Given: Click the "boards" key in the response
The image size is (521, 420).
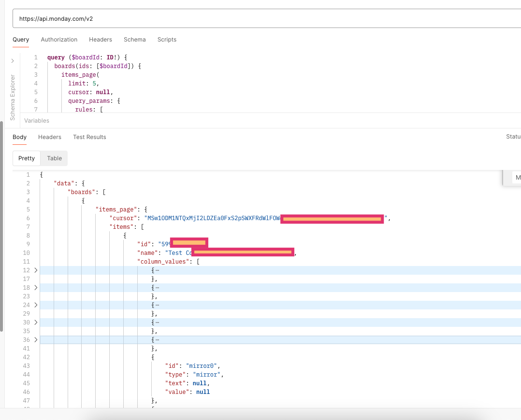Looking at the screenshot, I should [81, 192].
